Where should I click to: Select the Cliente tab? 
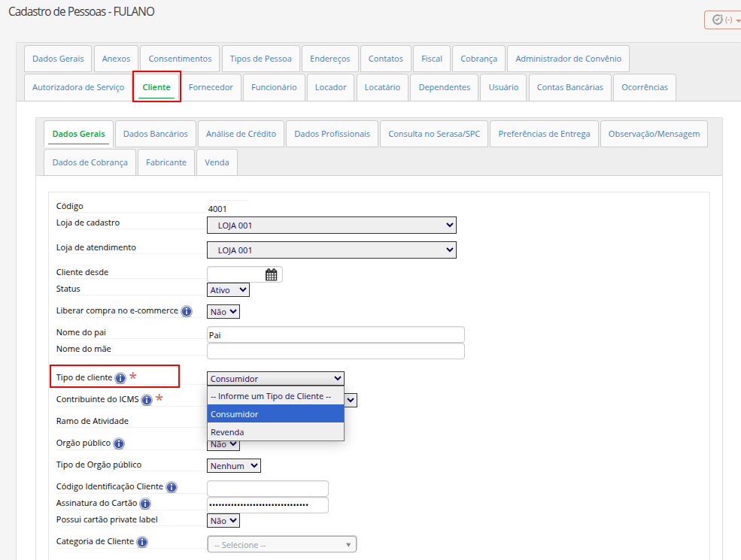[x=156, y=87]
